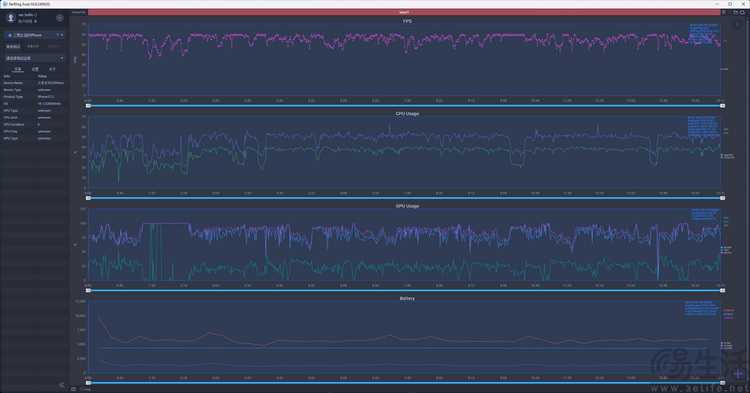Click the folder icon in top-right toolbar
Image resolution: width=750 pixels, height=393 pixels.
736,12
